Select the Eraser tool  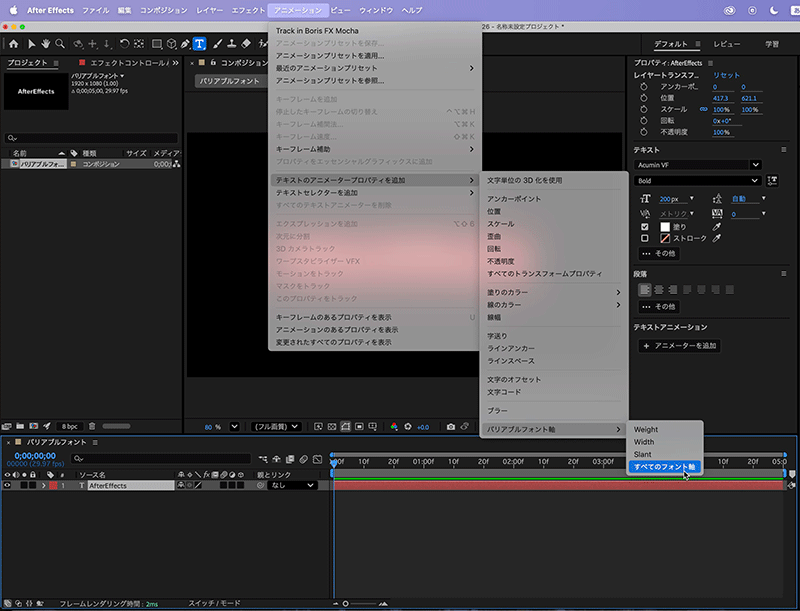[x=247, y=44]
